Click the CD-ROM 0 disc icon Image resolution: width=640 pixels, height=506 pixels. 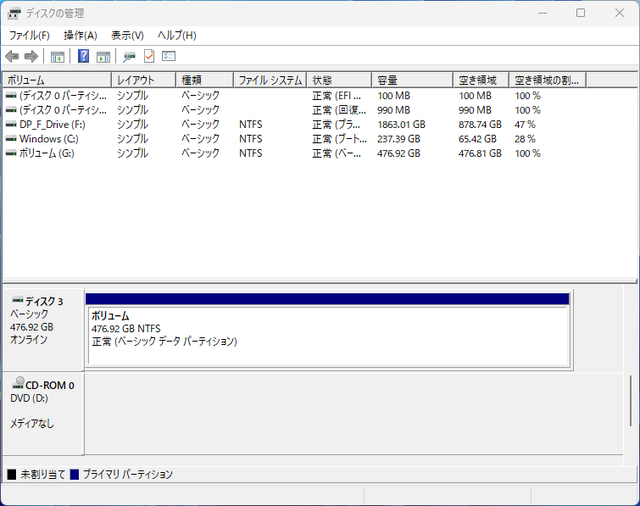click(18, 382)
